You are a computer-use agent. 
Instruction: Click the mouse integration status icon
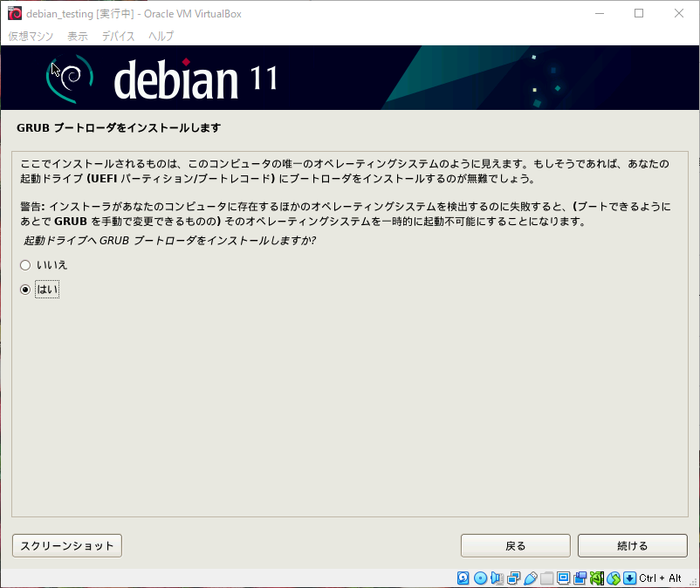click(x=614, y=578)
